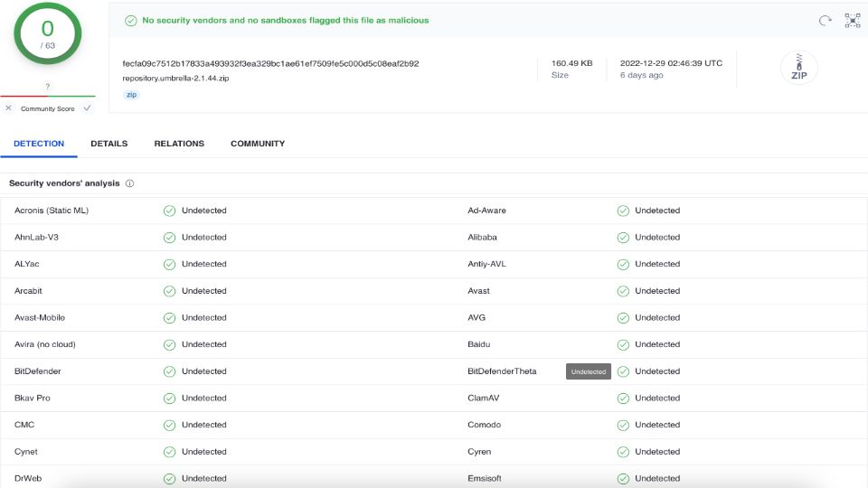
Task: Click the zip tag label
Action: tap(131, 95)
